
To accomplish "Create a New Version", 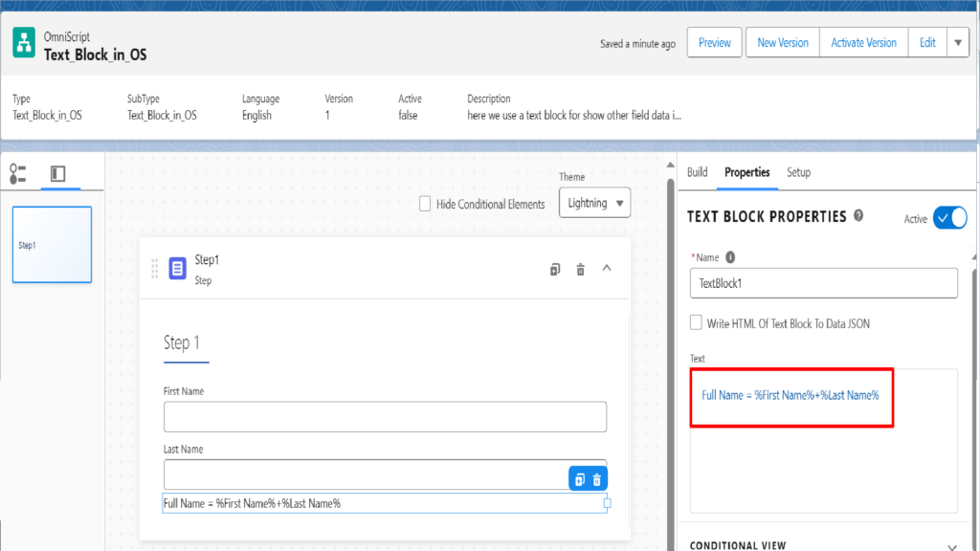I will 783,42.
